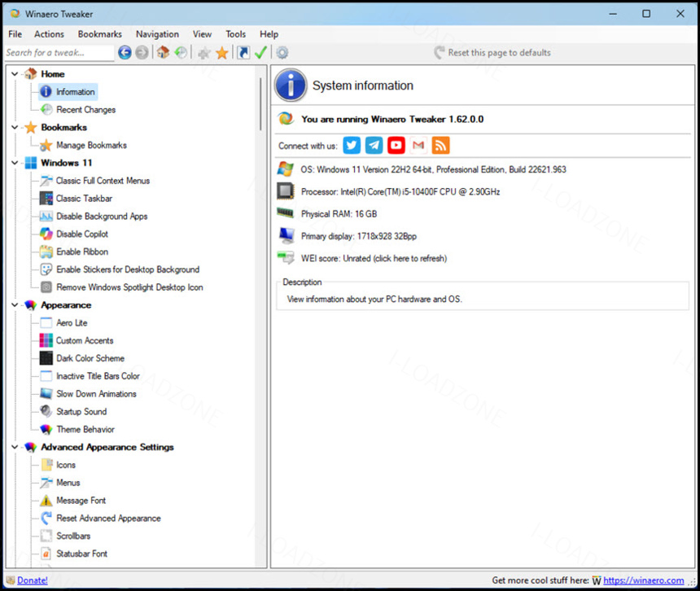The height and width of the screenshot is (591, 700).
Task: Open the Settings gear toolbar icon
Action: [282, 53]
